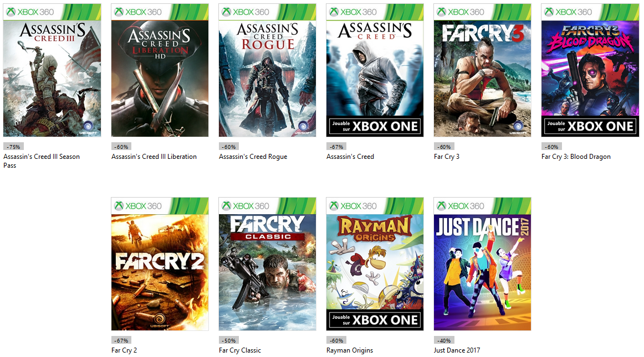The width and height of the screenshot is (644, 357).
Task: Open the Assassin's Creed III cover art
Action: click(52, 70)
